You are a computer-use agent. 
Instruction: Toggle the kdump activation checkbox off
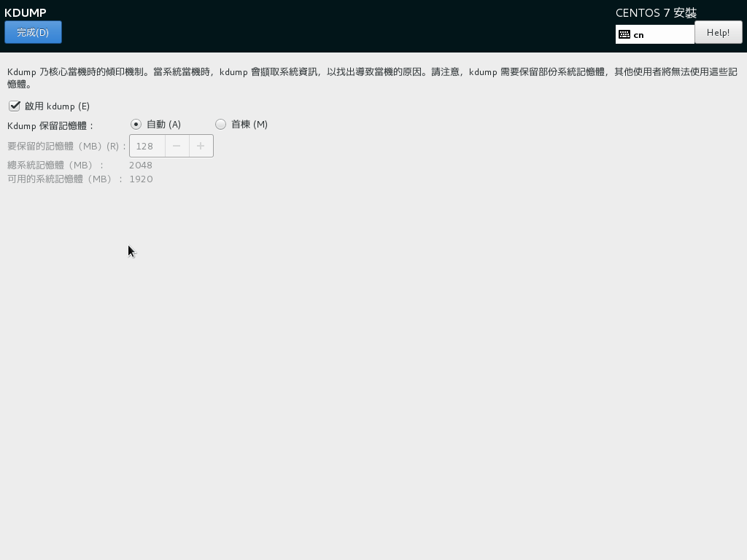pos(15,106)
